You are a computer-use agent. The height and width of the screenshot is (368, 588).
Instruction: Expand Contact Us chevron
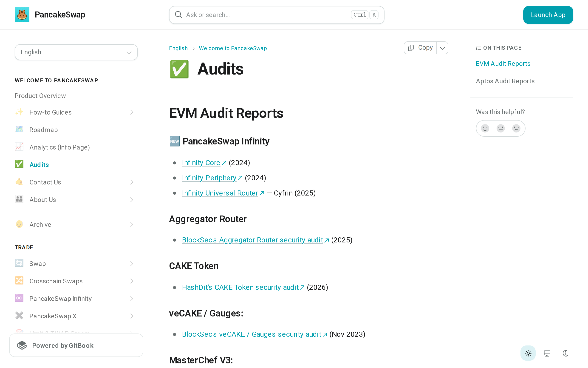point(132,182)
